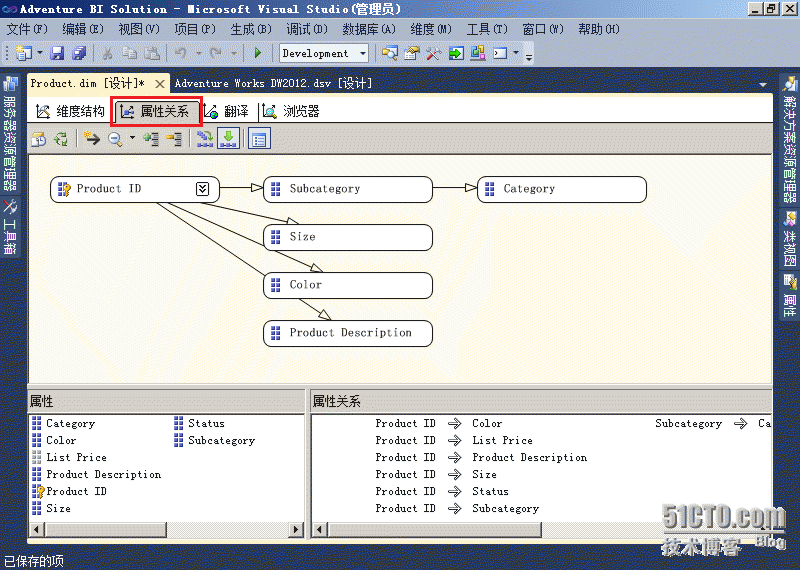Open the Zoom level dropdown arrow

(132, 138)
